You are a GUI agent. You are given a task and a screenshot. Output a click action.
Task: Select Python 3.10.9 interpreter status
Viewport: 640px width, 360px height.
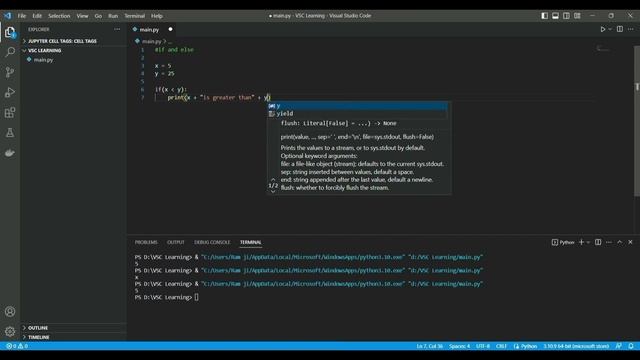coord(576,346)
